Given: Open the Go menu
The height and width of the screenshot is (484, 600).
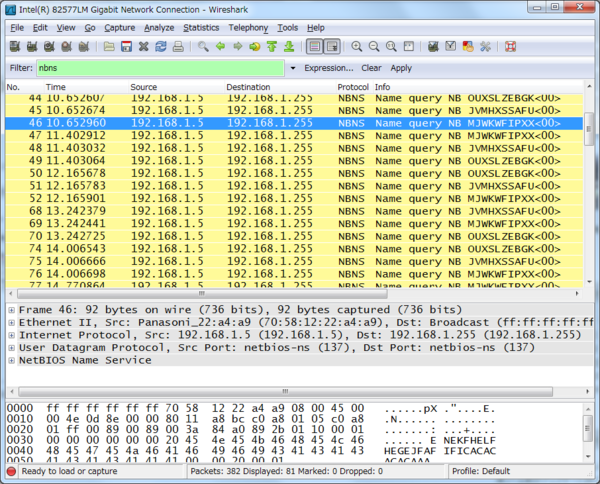Looking at the screenshot, I should tap(90, 28).
